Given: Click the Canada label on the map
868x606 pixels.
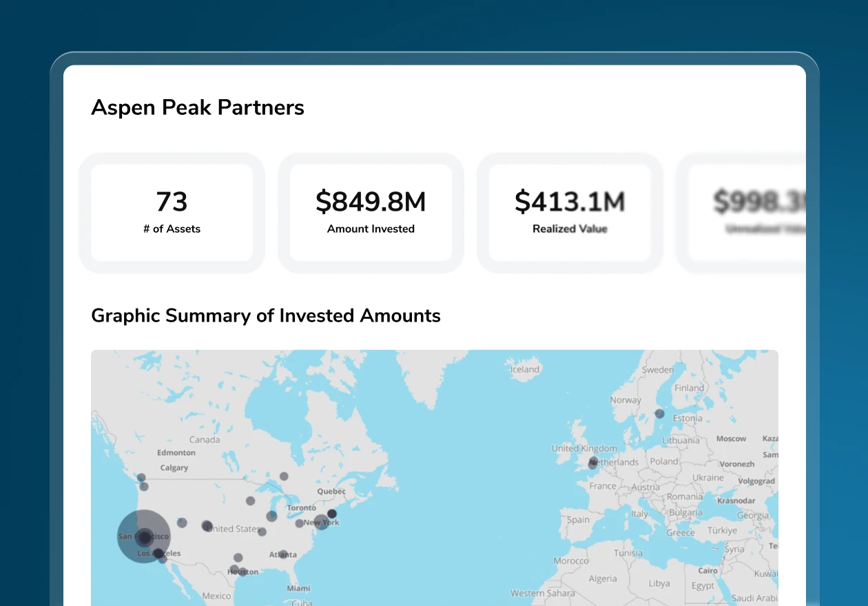Looking at the screenshot, I should click(x=205, y=439).
